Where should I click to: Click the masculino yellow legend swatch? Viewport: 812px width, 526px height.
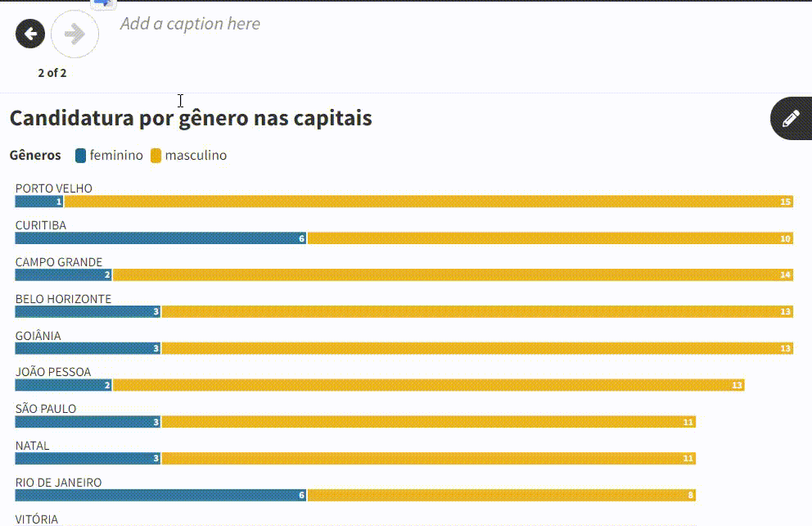(156, 156)
